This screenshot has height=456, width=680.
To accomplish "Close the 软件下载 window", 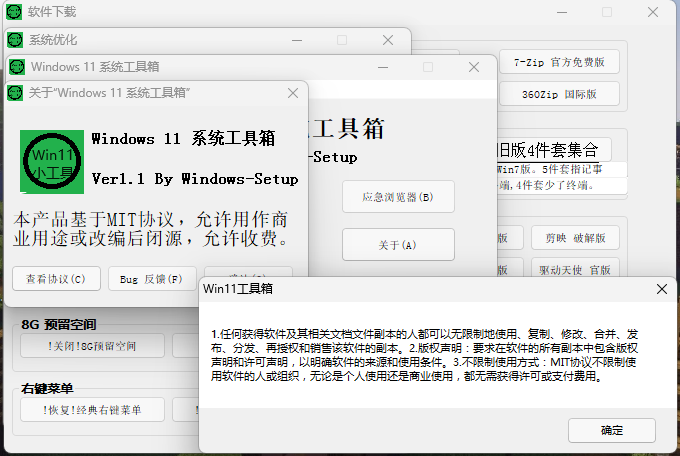I will tap(653, 12).
